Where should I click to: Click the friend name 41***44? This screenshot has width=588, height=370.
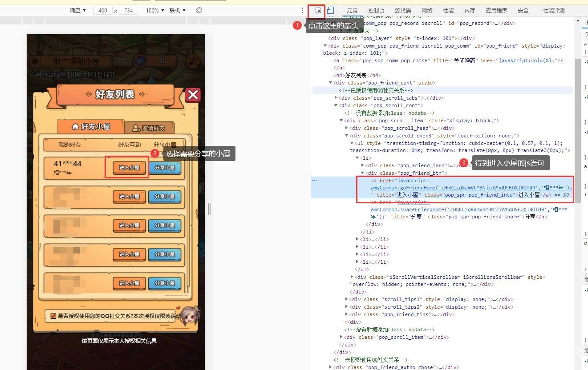tap(68, 164)
